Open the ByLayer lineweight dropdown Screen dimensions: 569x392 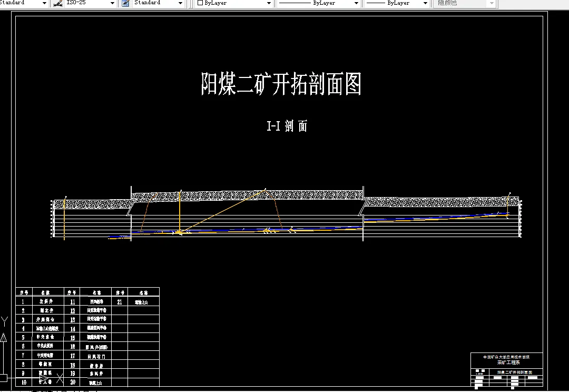[425, 3]
